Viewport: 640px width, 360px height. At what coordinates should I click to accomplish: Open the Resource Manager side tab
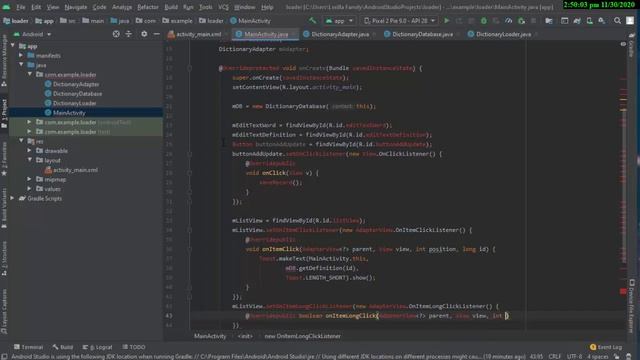coord(4,61)
